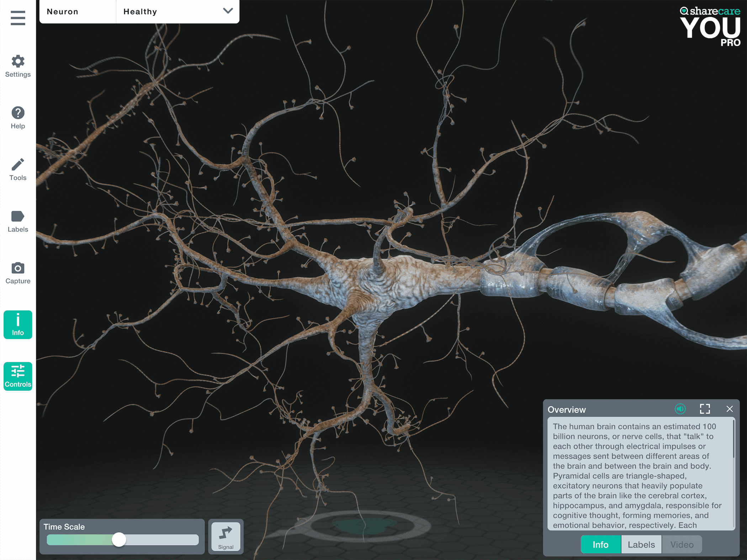This screenshot has width=747, height=560.
Task: Expand the Healthy condition dropdown chevron
Action: coord(228,11)
